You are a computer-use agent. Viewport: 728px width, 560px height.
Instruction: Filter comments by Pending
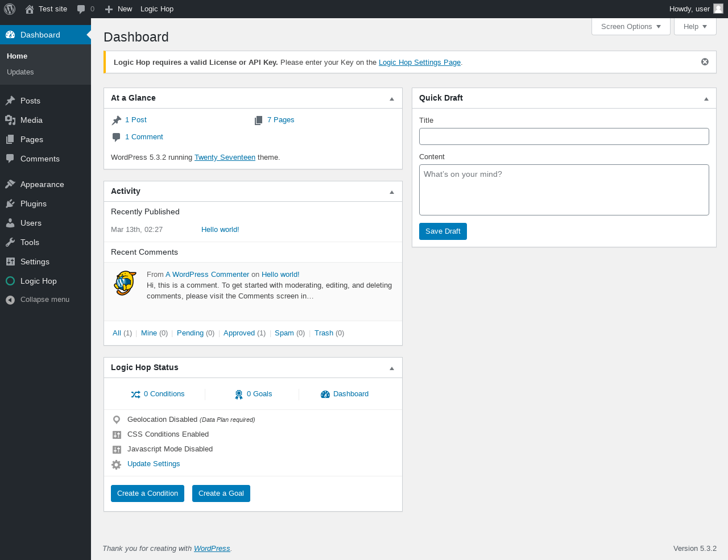pyautogui.click(x=190, y=333)
